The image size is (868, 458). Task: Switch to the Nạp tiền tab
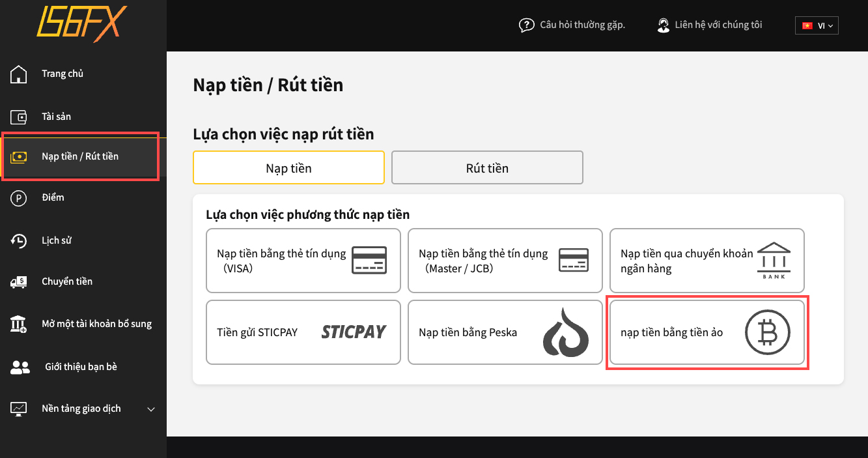click(288, 168)
